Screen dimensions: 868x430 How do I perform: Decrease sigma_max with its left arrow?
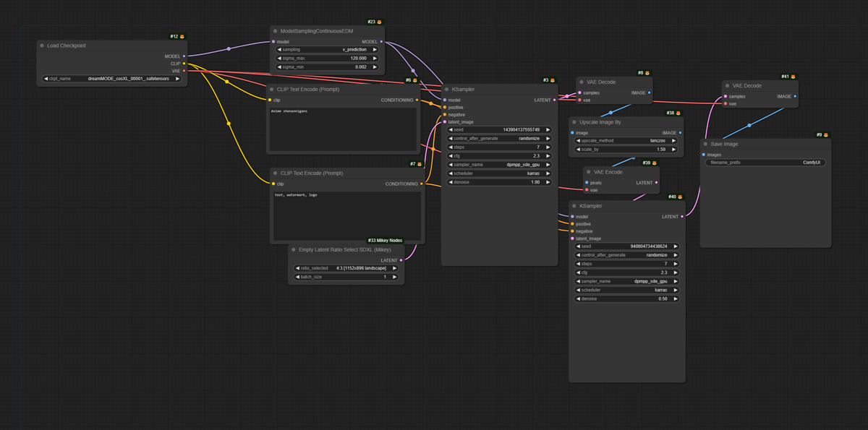(x=280, y=59)
